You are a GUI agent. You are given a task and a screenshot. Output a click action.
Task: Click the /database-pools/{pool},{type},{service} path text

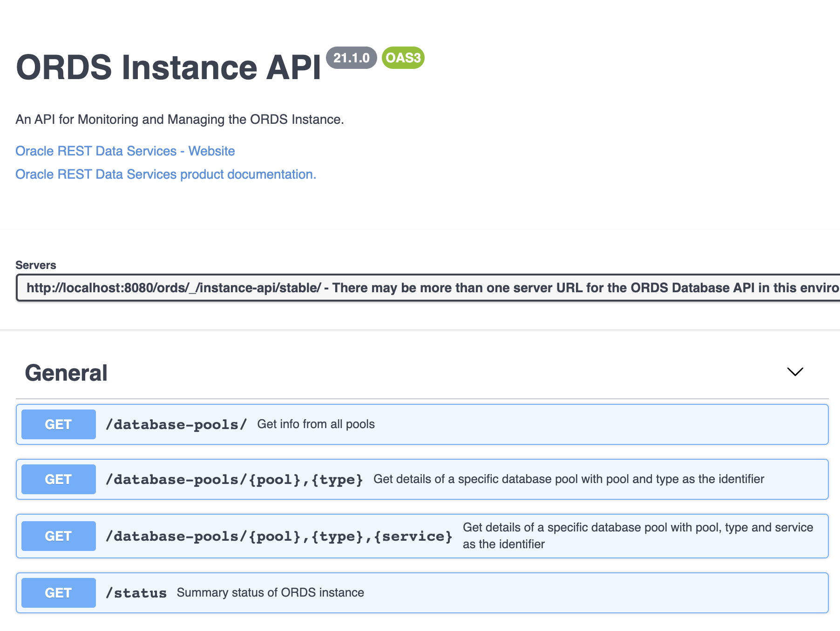(x=279, y=536)
